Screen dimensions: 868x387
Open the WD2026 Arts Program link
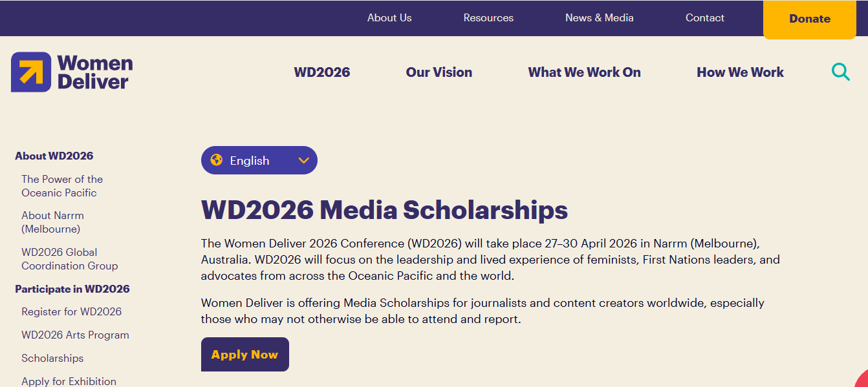click(75, 335)
